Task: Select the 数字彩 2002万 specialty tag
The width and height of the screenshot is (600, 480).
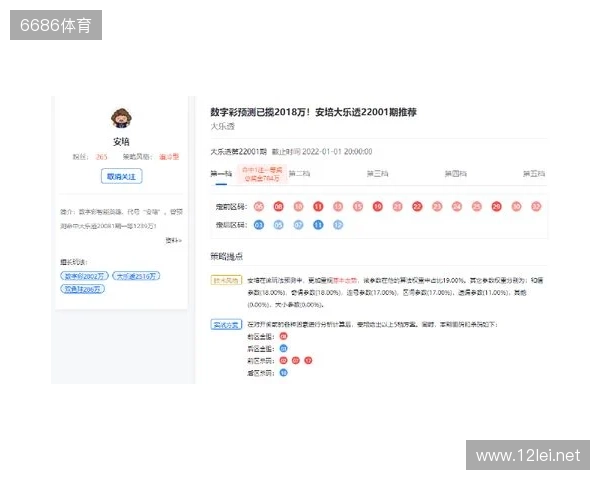Action: (x=84, y=276)
